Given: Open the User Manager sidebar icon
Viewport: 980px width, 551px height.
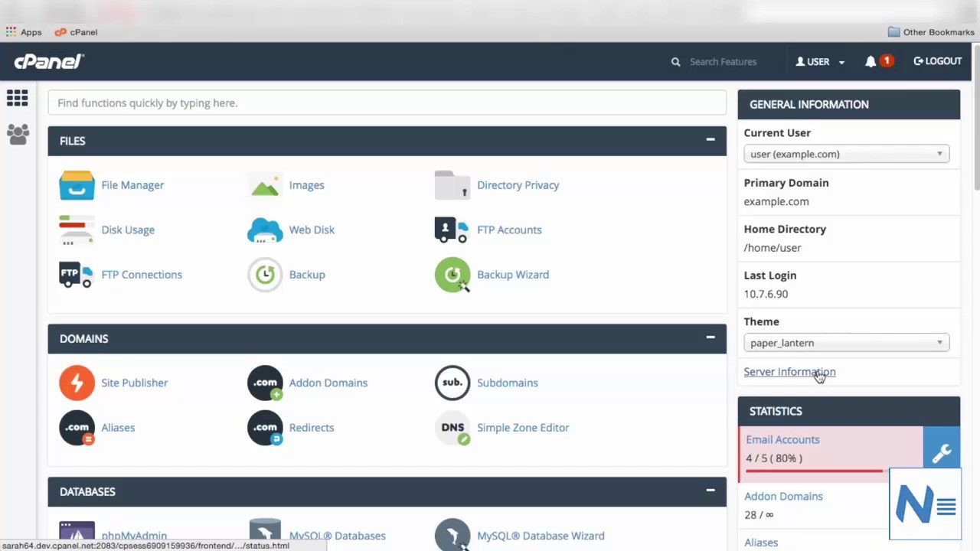Looking at the screenshot, I should (18, 135).
